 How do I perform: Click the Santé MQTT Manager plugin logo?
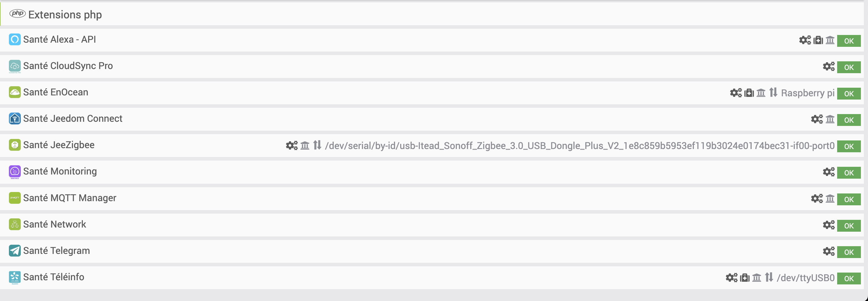[15, 198]
